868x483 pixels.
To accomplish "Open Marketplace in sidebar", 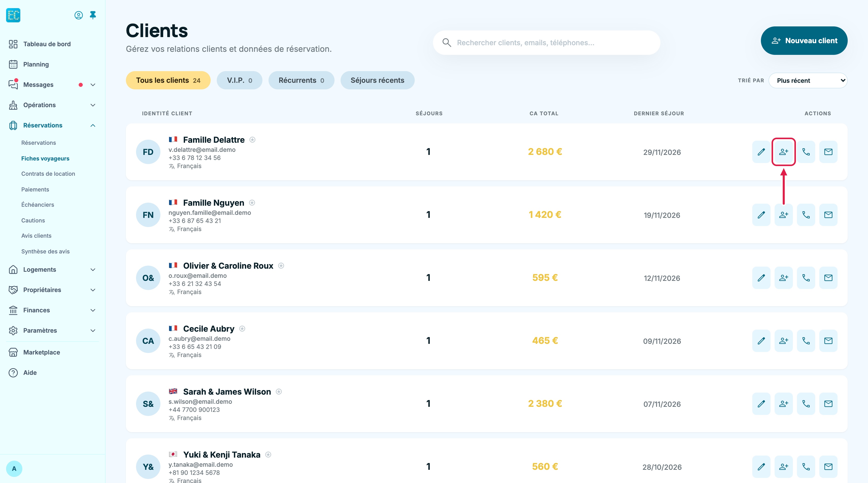I will pos(41,352).
